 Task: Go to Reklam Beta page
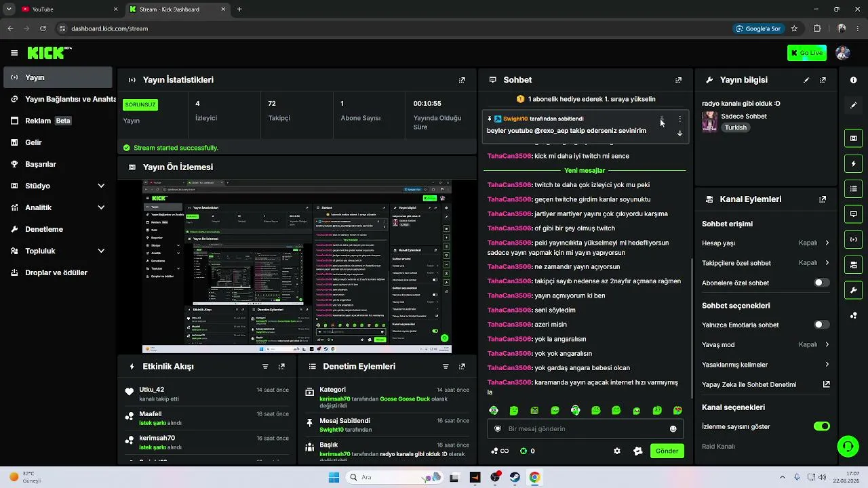(x=58, y=121)
